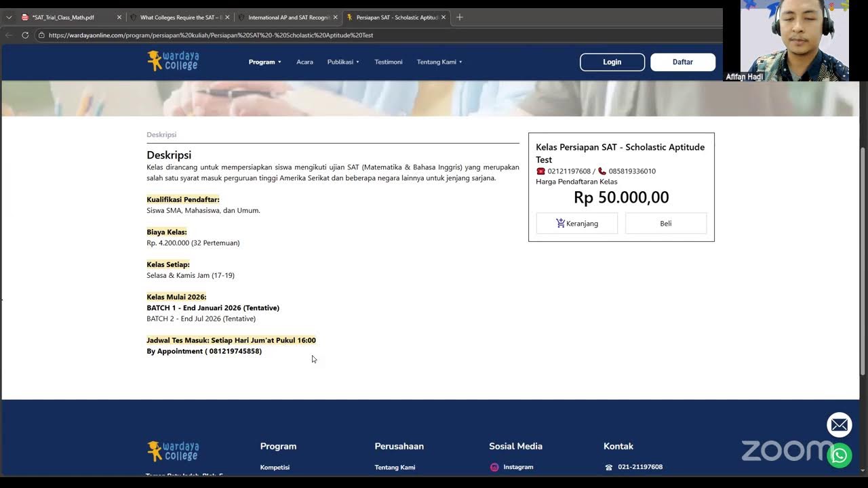Image resolution: width=868 pixels, height=488 pixels.
Task: Click the Affan Hadi webcam thumbnail
Action: coord(795,41)
